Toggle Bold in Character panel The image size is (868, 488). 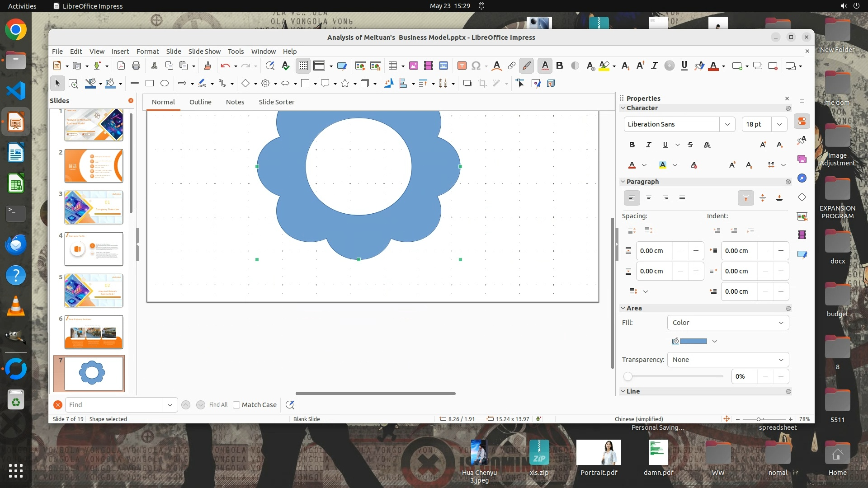632,145
